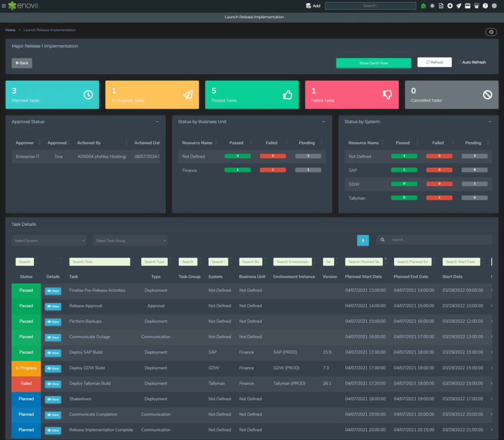Click View eye button for Shakedown task
The image size is (504, 440).
(x=53, y=400)
